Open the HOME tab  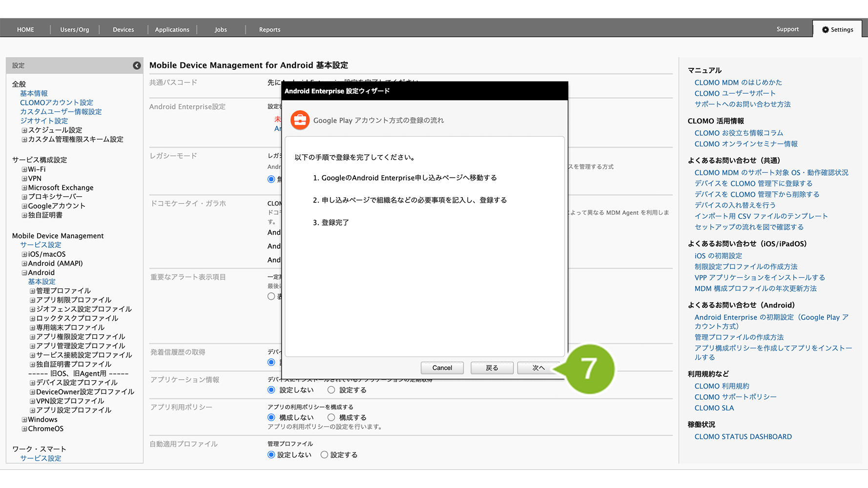click(25, 30)
